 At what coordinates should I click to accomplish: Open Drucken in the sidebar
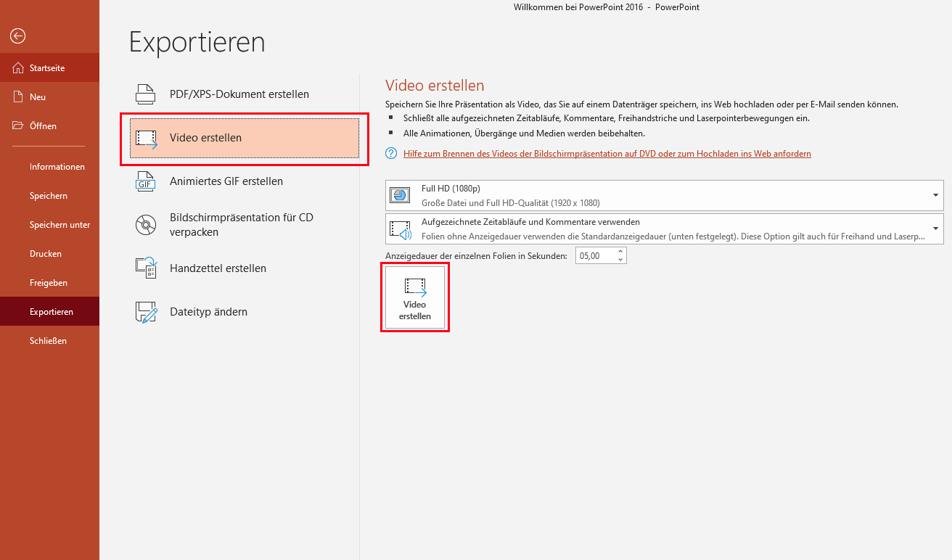pyautogui.click(x=49, y=254)
